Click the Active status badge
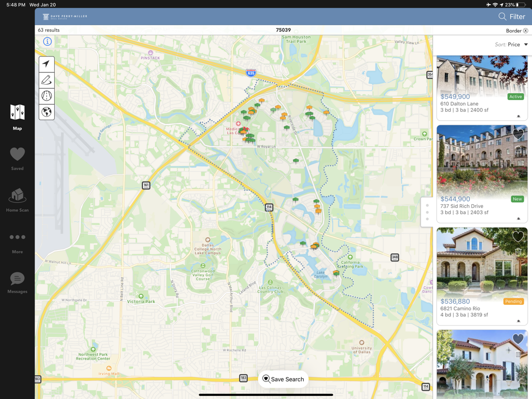Image resolution: width=532 pixels, height=399 pixels. [x=516, y=97]
